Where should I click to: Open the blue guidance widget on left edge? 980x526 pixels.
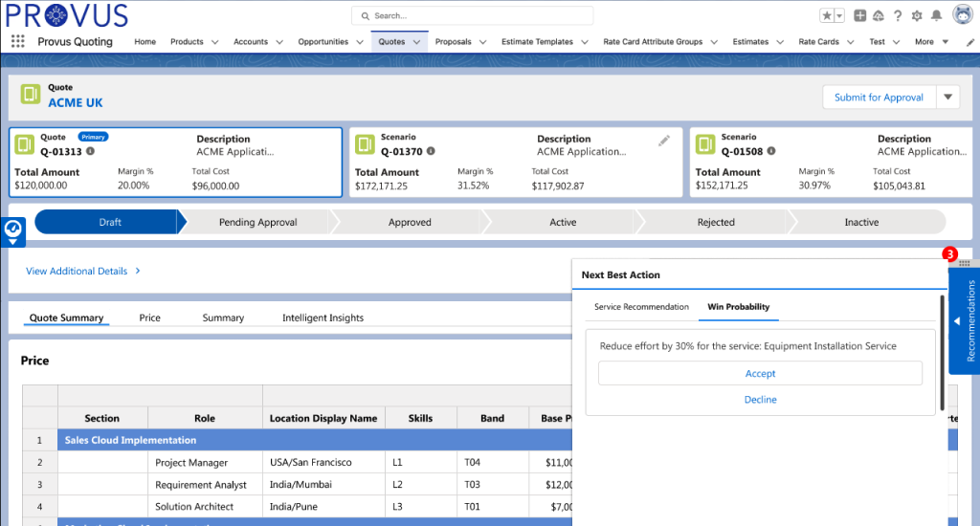12,231
